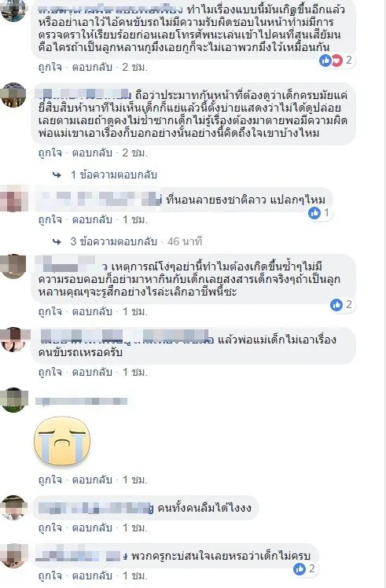Reply to the ถือว่าประมาท comment
386x588 pixels.
[92, 153]
